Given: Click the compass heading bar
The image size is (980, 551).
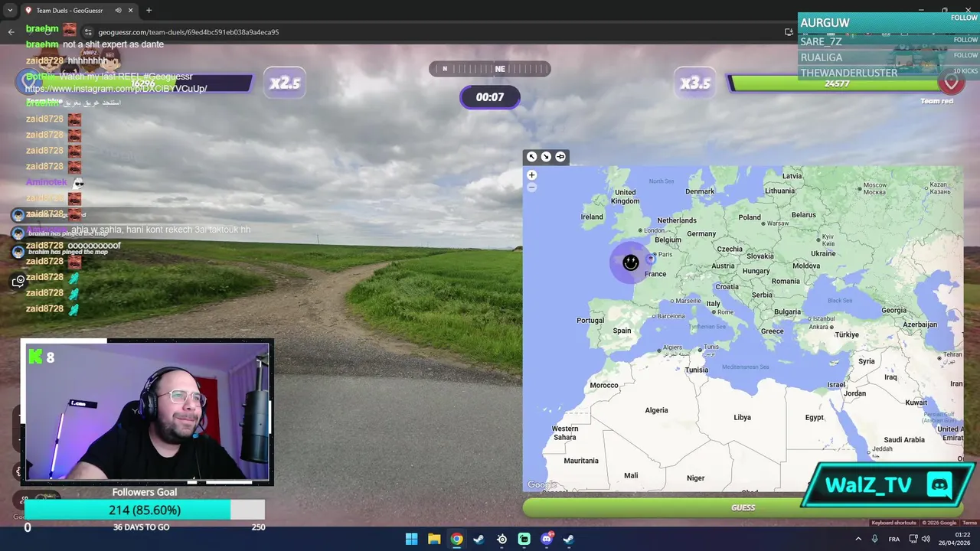Looking at the screenshot, I should (489, 69).
